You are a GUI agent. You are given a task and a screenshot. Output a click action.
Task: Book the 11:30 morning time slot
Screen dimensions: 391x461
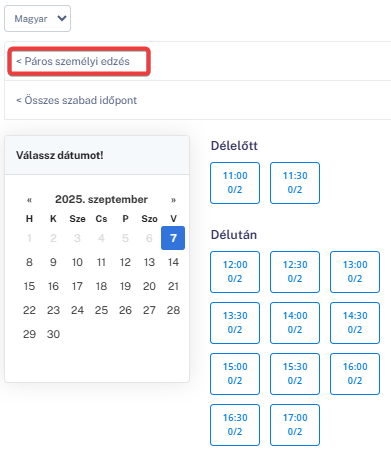click(295, 183)
